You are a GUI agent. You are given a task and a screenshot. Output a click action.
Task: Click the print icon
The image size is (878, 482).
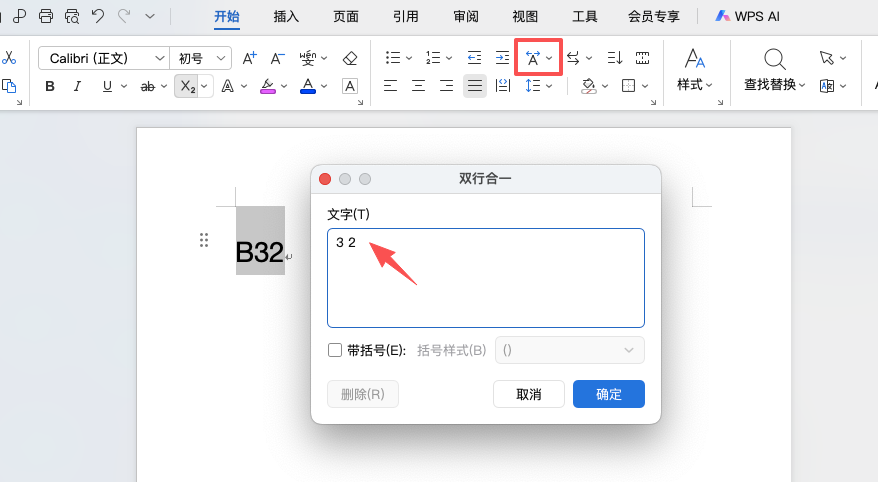pos(46,16)
